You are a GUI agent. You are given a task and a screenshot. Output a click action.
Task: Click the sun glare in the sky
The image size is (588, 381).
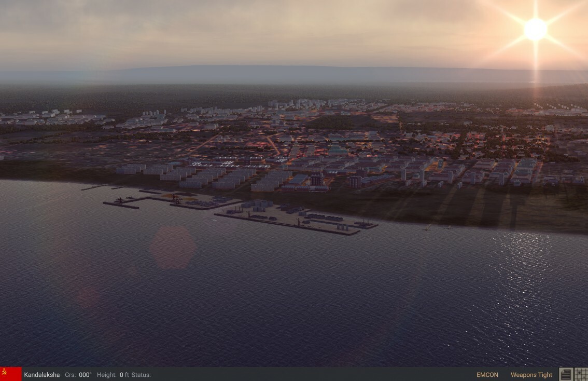535,29
